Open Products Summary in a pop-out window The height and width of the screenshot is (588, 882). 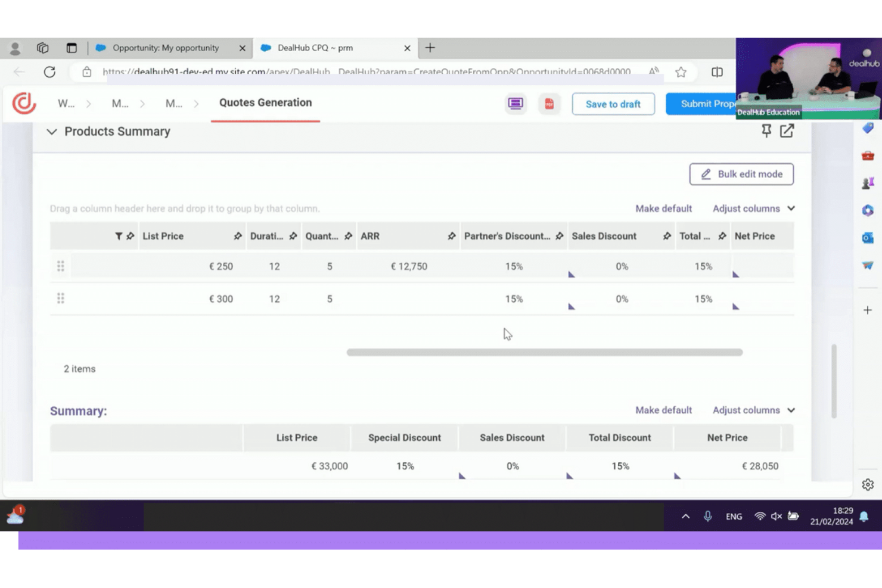coord(787,130)
